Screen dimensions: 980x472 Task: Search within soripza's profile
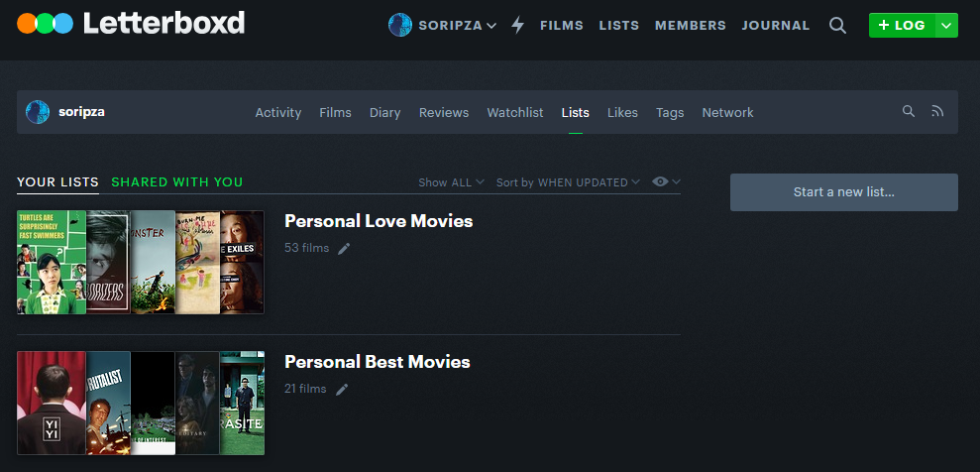[909, 111]
